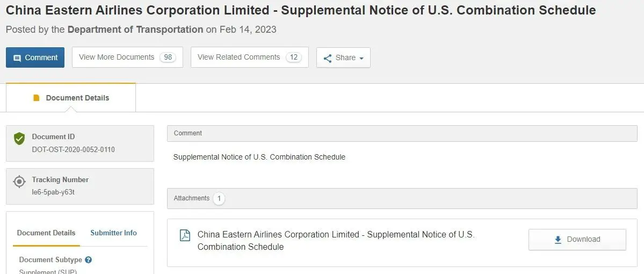The width and height of the screenshot is (644, 274).
Task: Open the top Document Details tab
Action: click(71, 98)
